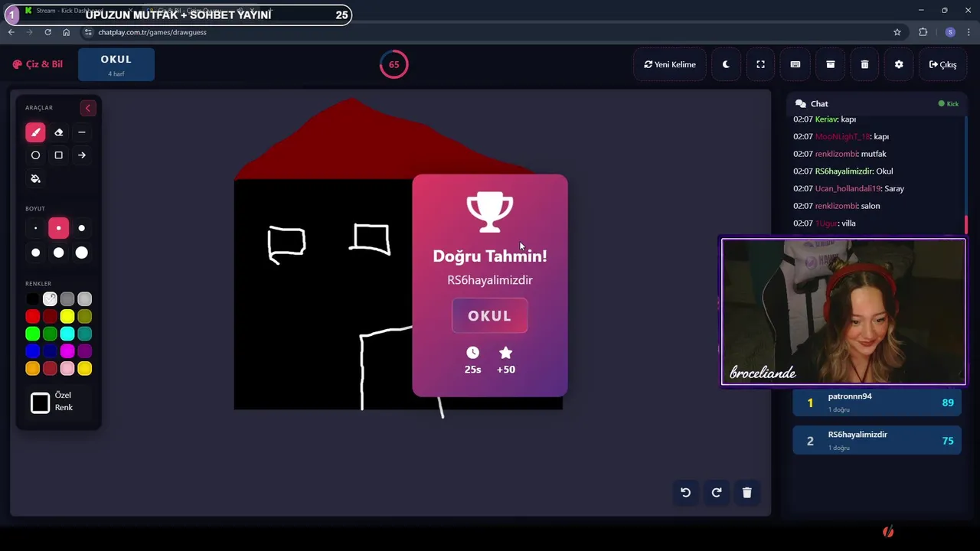Click the Çıkış exit button
The width and height of the screenshot is (980, 551).
click(942, 64)
